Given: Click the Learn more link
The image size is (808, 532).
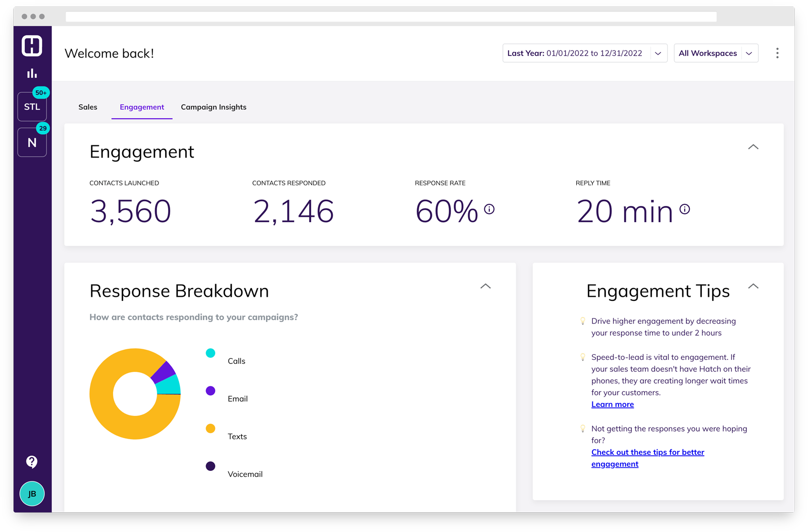Looking at the screenshot, I should click(x=612, y=404).
